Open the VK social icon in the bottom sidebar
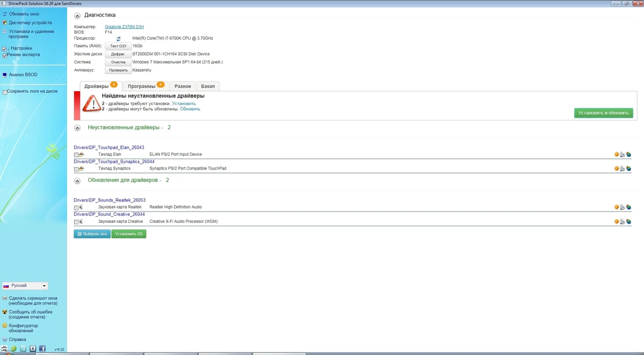This screenshot has height=355, width=644. (x=33, y=349)
